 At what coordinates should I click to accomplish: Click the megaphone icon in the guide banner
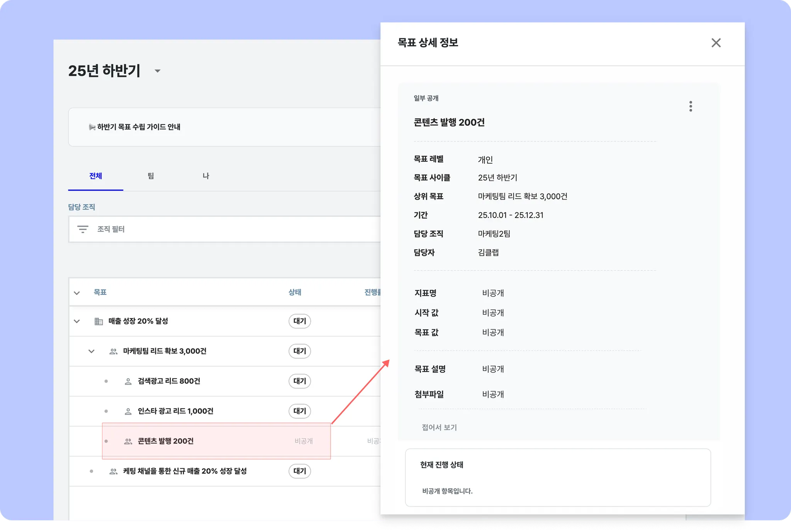pyautogui.click(x=92, y=127)
